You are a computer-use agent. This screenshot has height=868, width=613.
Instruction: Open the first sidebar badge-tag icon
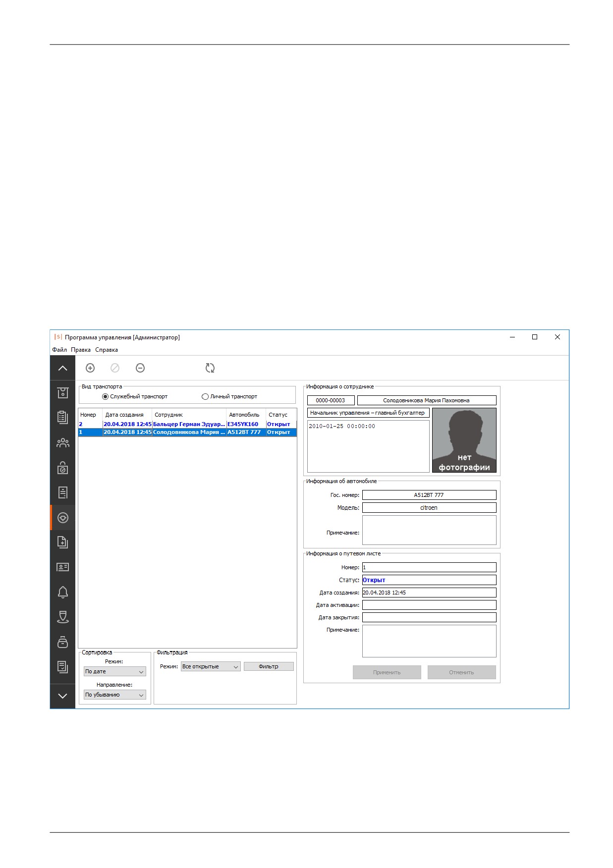point(62,393)
